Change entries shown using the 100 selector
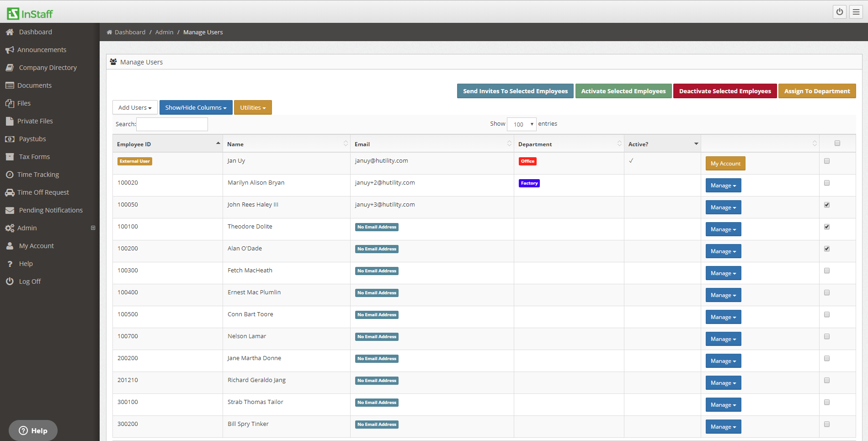This screenshot has height=441, width=868. point(521,124)
